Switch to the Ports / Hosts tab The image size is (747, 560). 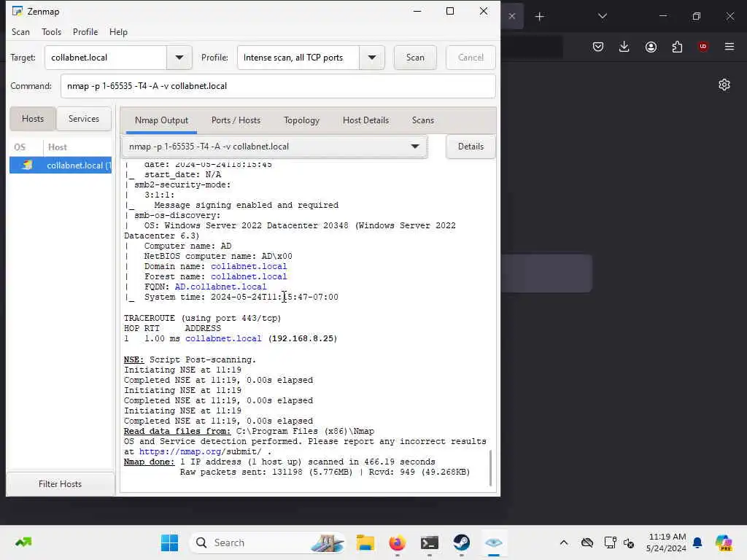pos(236,120)
